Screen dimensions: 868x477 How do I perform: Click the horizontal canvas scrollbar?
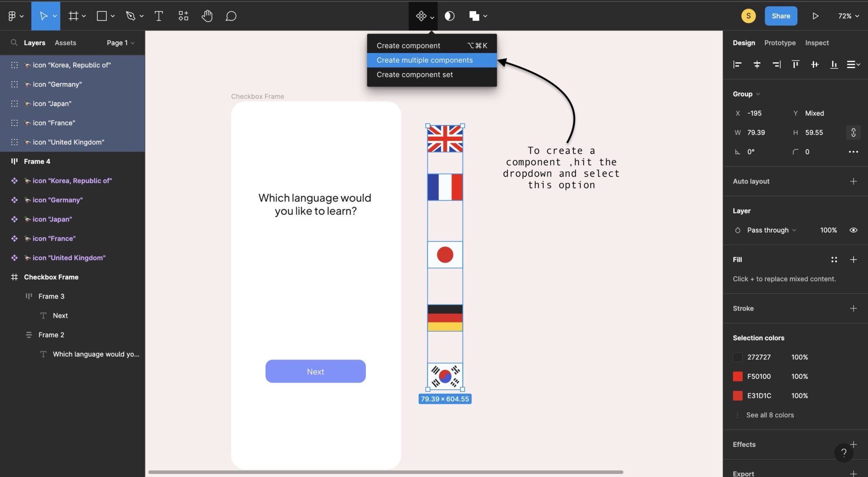386,471
